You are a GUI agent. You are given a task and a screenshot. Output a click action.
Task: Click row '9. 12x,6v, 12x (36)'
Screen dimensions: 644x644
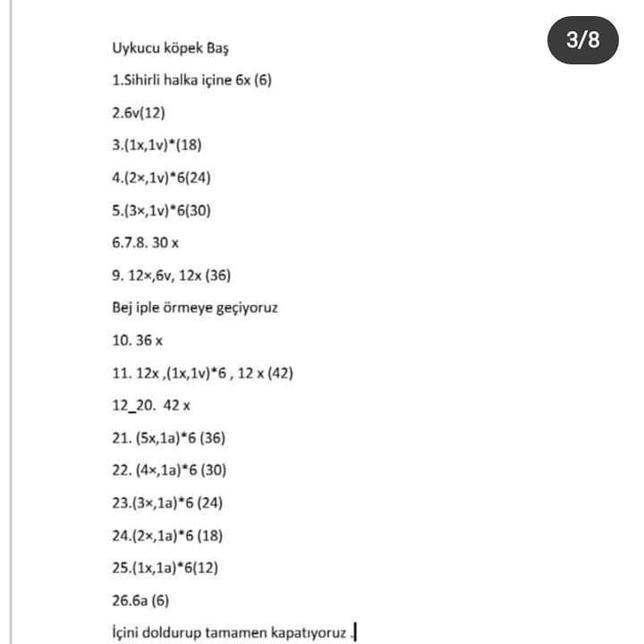(171, 275)
